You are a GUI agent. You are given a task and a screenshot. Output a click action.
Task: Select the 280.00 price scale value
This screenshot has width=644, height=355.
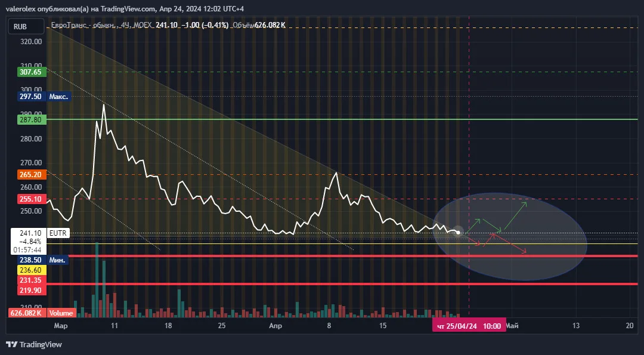32,139
